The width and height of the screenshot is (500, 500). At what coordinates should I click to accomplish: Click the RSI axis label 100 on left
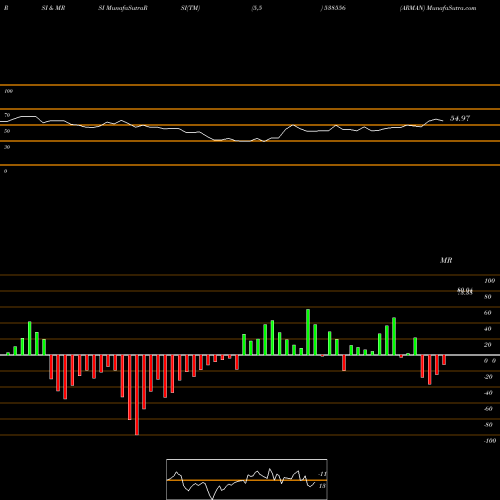[8, 91]
